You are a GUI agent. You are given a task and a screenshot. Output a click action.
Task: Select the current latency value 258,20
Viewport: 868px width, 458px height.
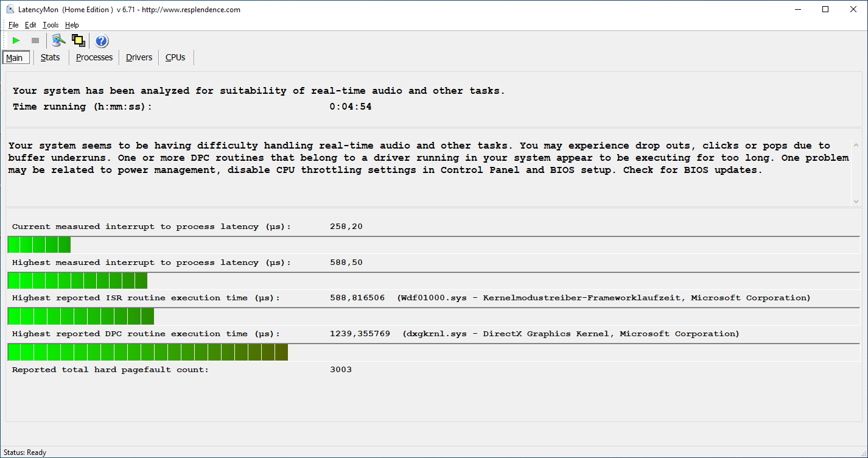[346, 227]
